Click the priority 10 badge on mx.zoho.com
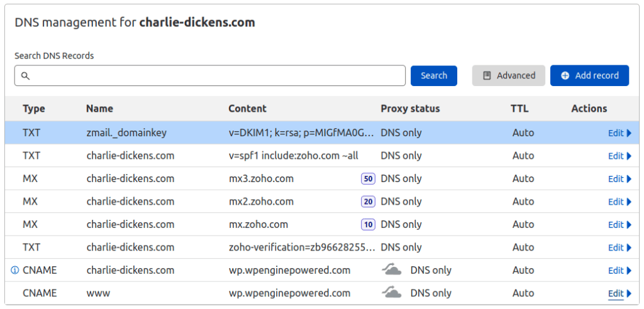This screenshot has height=309, width=644. (368, 224)
